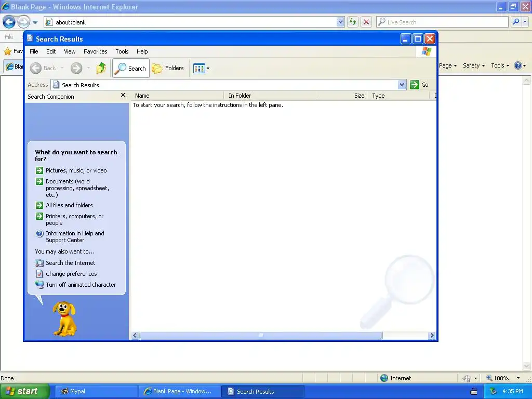Select Documents search option
532x399 pixels.
(x=77, y=188)
